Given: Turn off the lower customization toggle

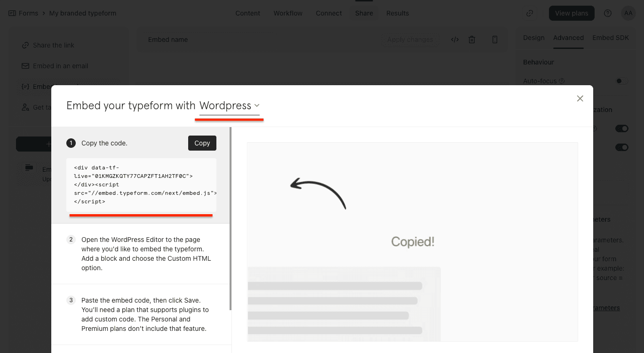Looking at the screenshot, I should 621,147.
